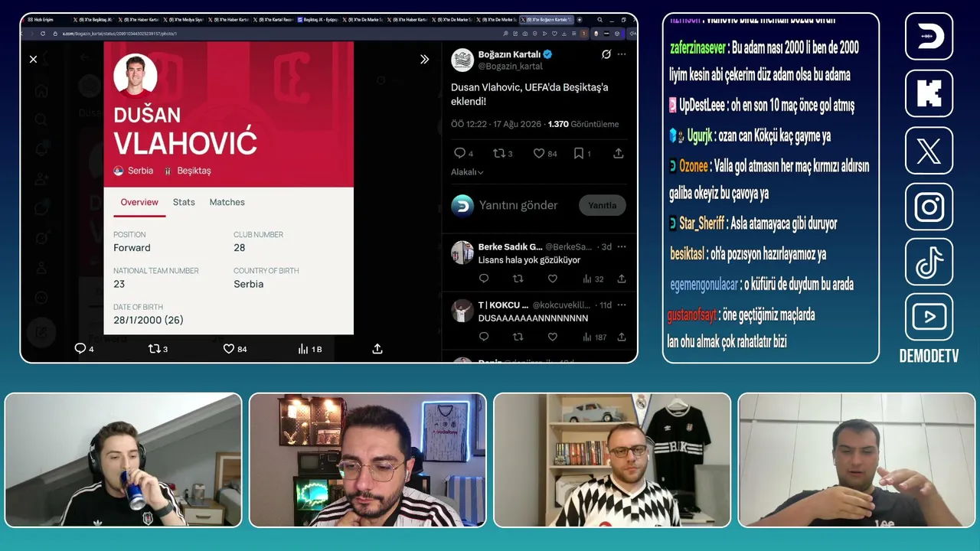Click the share icon below the photo
The image size is (980, 551).
point(377,349)
